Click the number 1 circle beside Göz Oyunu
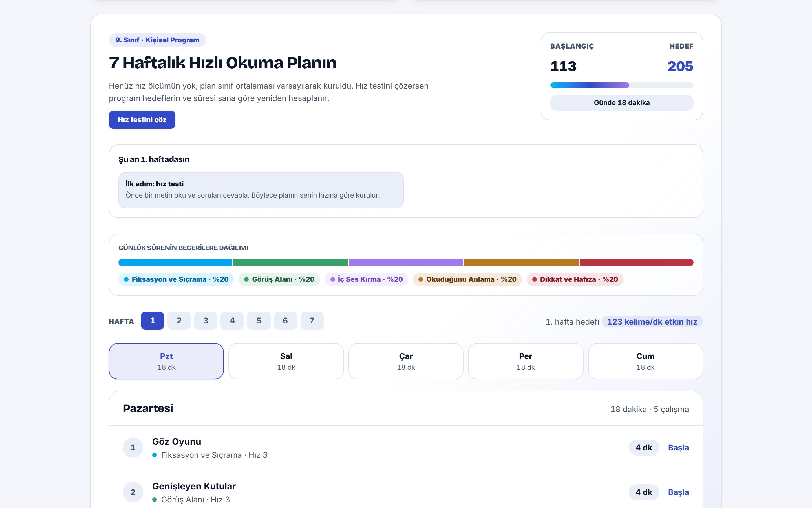The height and width of the screenshot is (508, 812). point(133,448)
